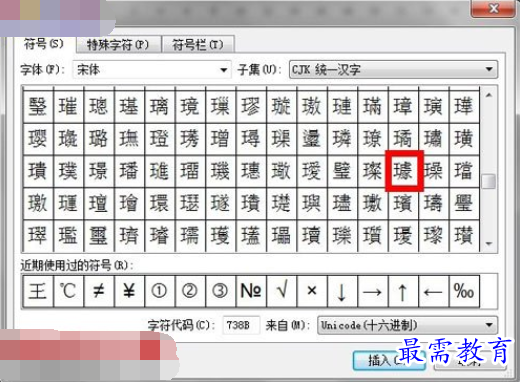This screenshot has height=382, width=520.
Task: Pick the circled ① recent symbol
Action: 159,291
